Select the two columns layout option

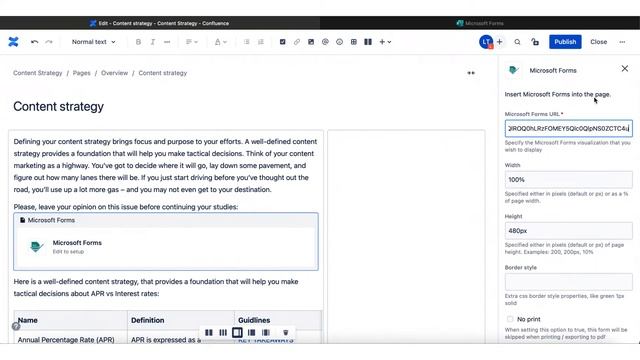[x=209, y=333]
